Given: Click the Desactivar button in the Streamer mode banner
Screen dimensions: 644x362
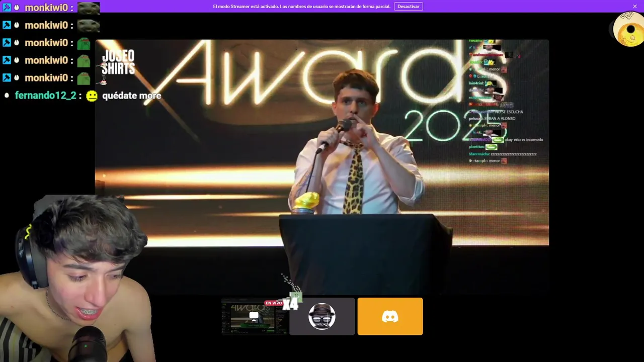Looking at the screenshot, I should pos(408,7).
